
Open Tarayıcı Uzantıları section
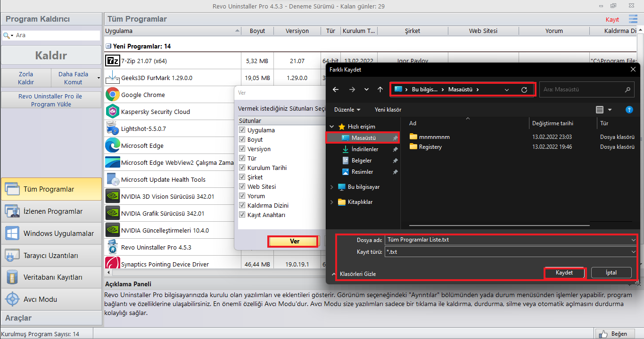point(51,256)
